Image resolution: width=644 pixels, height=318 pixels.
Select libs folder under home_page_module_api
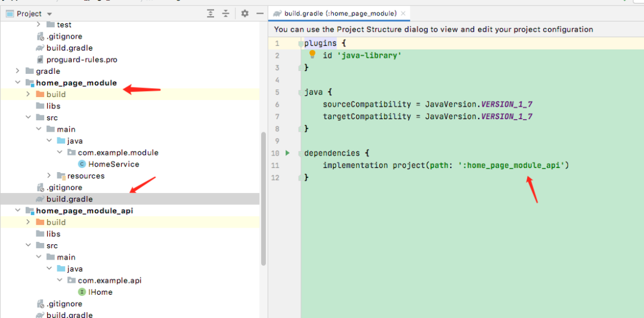tap(54, 234)
